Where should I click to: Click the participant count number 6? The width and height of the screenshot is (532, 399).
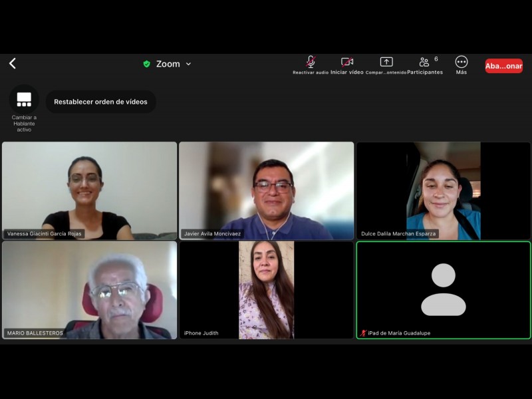click(436, 59)
